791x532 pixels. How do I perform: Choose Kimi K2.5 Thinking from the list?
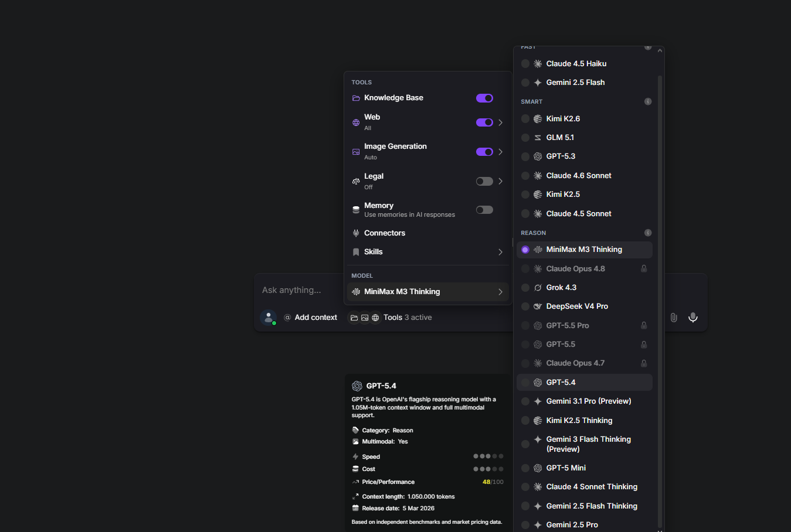pos(585,421)
